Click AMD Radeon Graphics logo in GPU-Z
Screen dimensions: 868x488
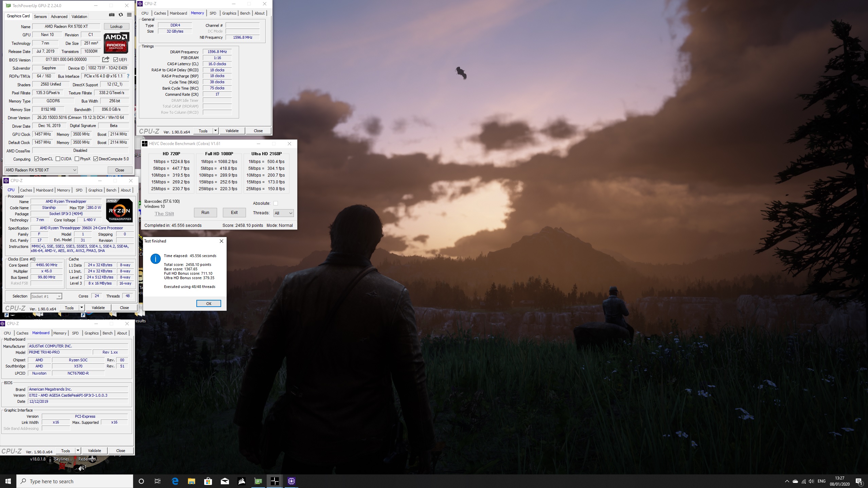tap(116, 43)
